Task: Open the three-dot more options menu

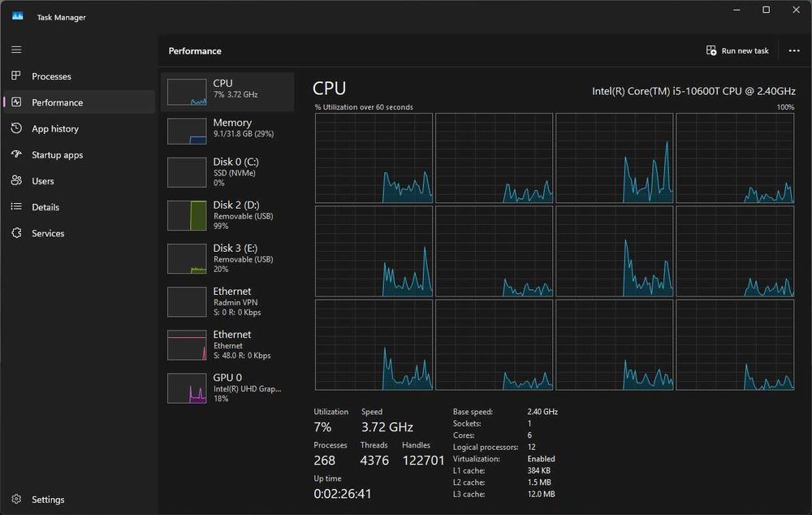Action: click(794, 51)
